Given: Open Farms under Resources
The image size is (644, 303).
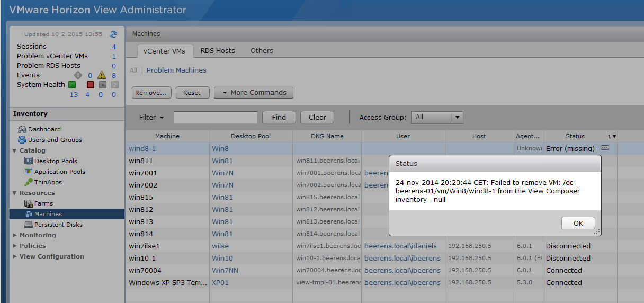Looking at the screenshot, I should pos(43,203).
